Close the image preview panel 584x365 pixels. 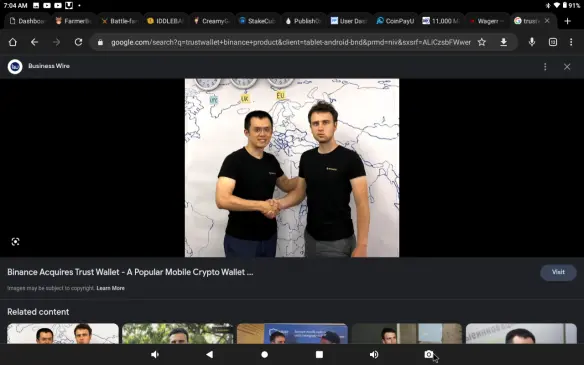pyautogui.click(x=567, y=67)
